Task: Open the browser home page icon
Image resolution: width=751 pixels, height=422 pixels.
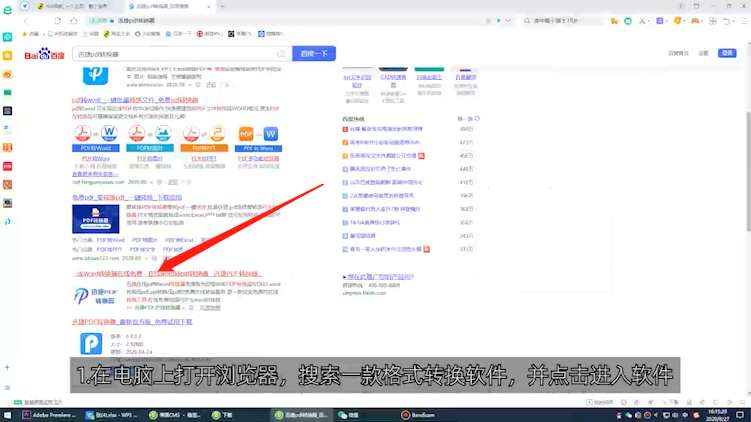Action: pos(74,21)
